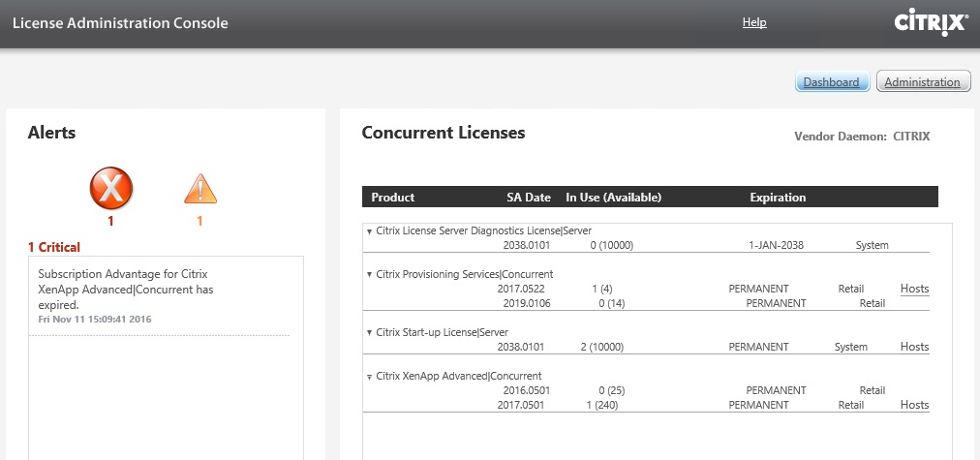
Task: Click the Expiration column header
Action: 778,197
